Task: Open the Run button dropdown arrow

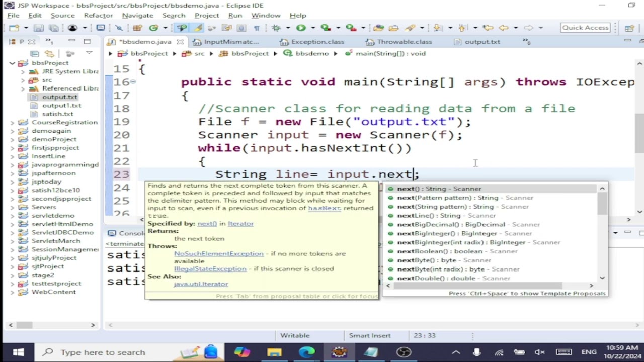Action: (x=313, y=28)
